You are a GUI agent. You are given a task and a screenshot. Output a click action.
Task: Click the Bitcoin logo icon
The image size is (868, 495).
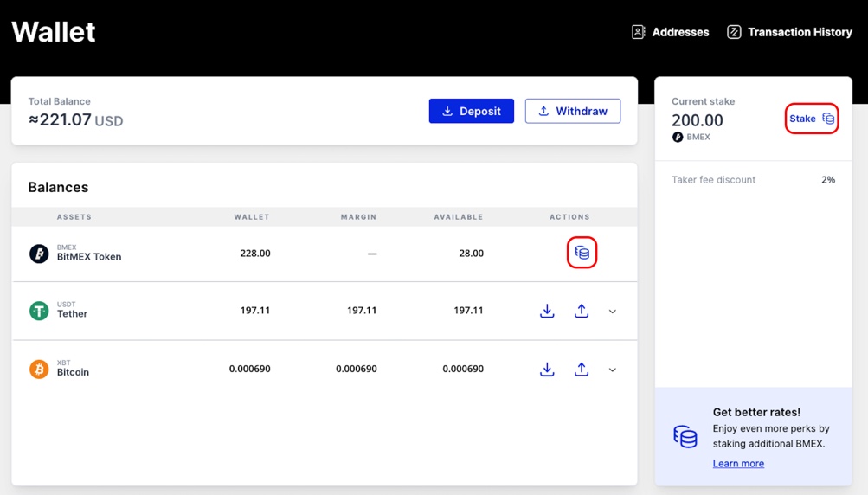point(39,370)
